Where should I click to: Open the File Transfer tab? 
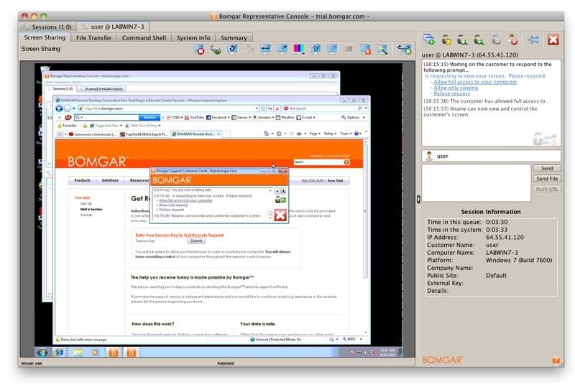[93, 38]
